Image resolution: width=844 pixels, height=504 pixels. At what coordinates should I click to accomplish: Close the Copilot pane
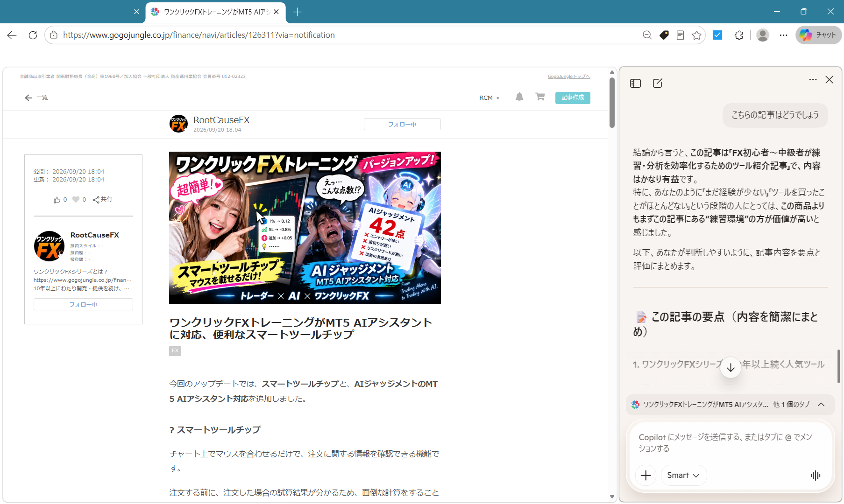(830, 80)
